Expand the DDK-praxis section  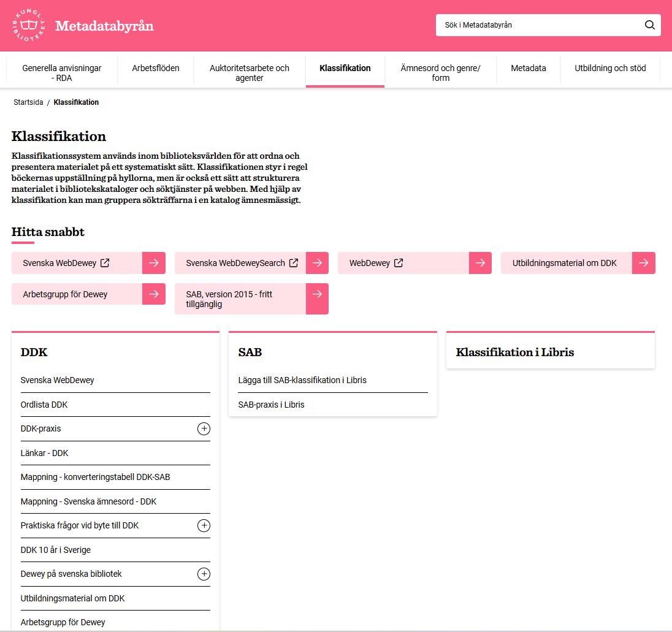pos(204,429)
